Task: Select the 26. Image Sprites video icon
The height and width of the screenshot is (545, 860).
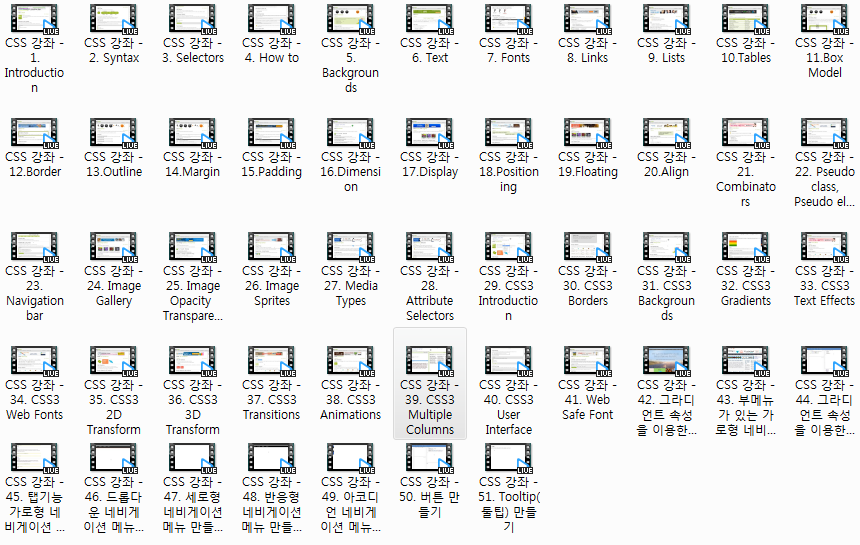Action: point(271,247)
